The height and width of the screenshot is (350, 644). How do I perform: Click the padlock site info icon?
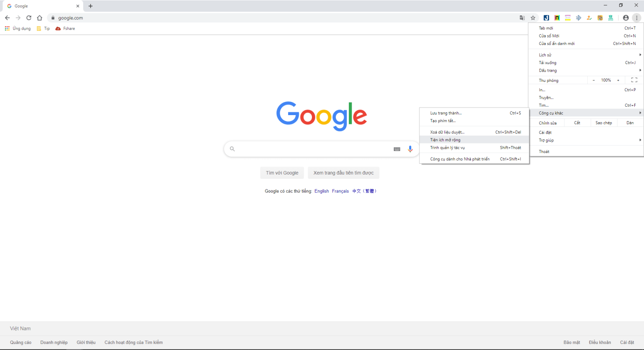[x=53, y=18]
